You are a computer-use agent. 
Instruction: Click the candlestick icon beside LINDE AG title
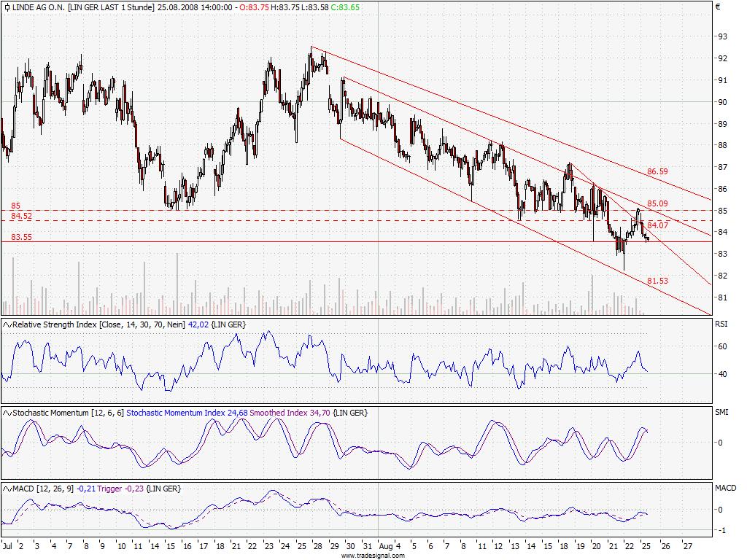point(7,7)
